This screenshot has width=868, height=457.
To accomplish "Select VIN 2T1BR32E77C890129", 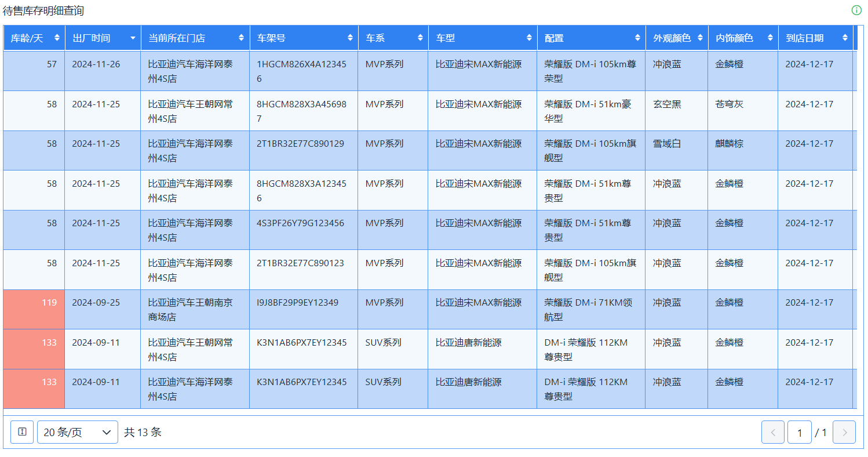I will 300,143.
